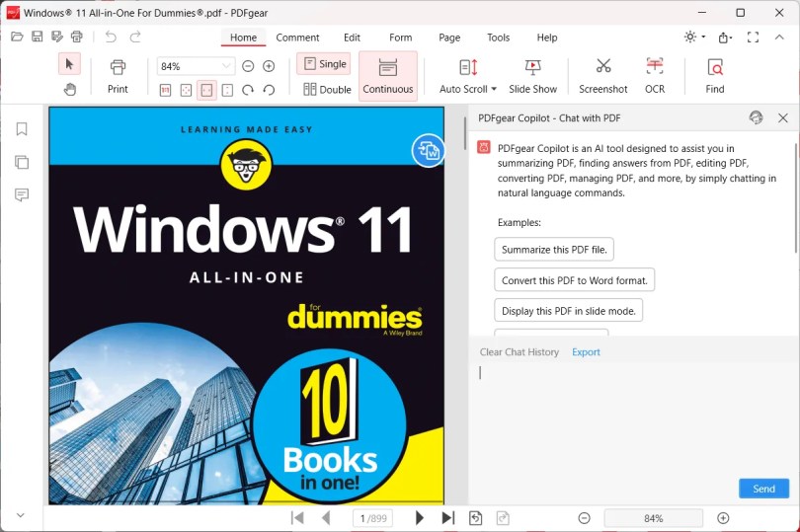Rotate page clockwise
The image size is (800, 532).
pyautogui.click(x=248, y=90)
